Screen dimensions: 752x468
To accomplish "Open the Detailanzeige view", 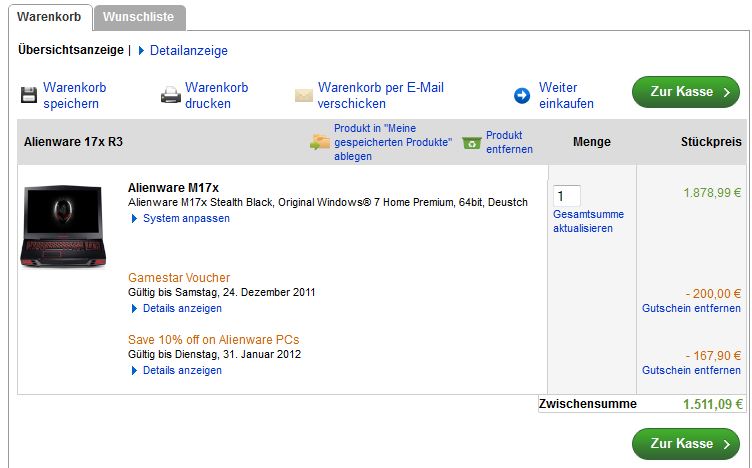I will tap(188, 50).
